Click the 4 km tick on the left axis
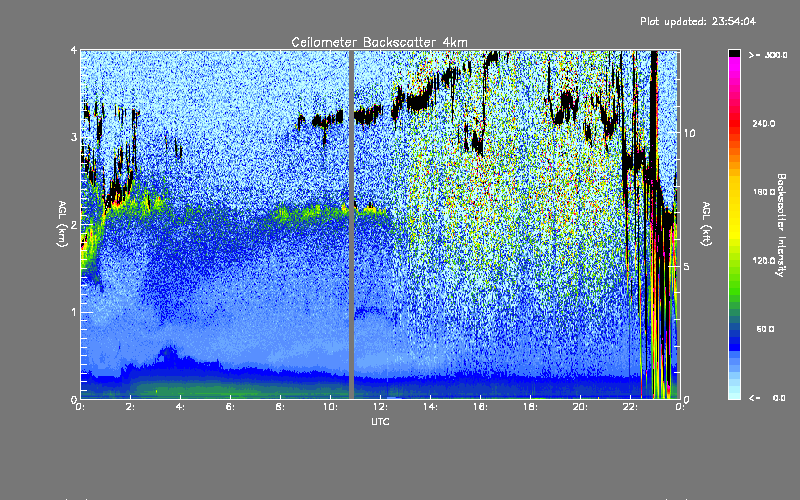This screenshot has height=500, width=800. [x=74, y=50]
